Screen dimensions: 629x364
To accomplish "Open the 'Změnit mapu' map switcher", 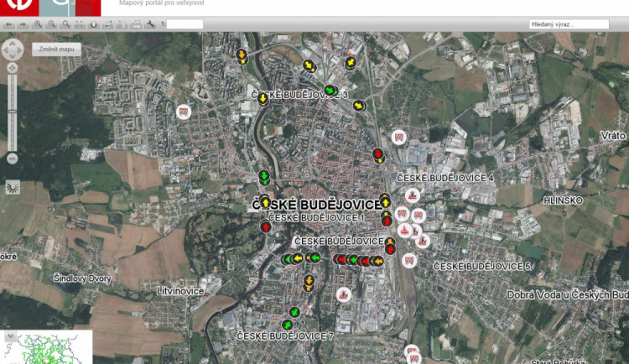I will tap(56, 49).
